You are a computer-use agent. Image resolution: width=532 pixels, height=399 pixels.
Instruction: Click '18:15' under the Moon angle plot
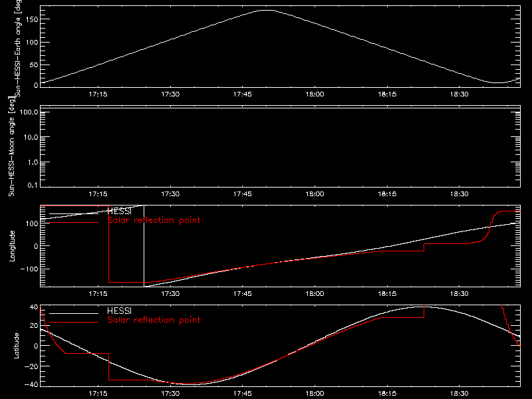387,194
